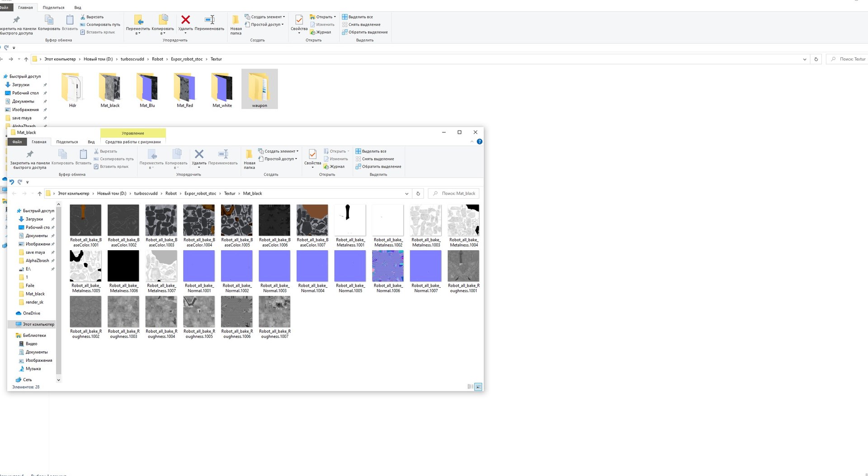This screenshot has height=476, width=868.
Task: Select Robot_all_bake_Metalness.1006 black thumbnail
Action: pyautogui.click(x=123, y=271)
